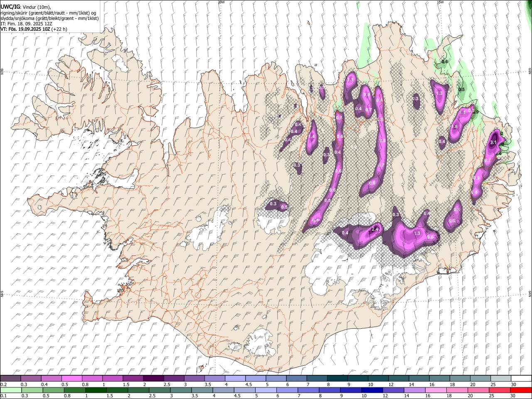Image resolution: width=532 pixels, height=399 pixels.
Task: Click the snow legend swatch between 0.4 and 0.5
Action: pyautogui.click(x=52, y=379)
